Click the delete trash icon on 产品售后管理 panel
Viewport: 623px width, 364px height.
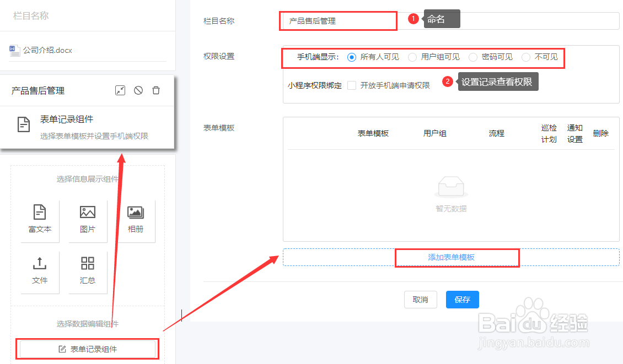point(156,90)
